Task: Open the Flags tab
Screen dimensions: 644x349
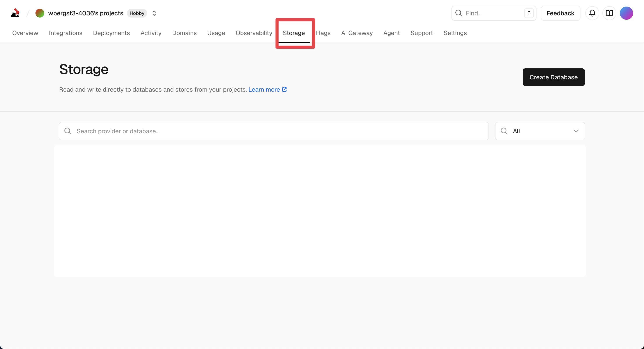Action: tap(323, 33)
